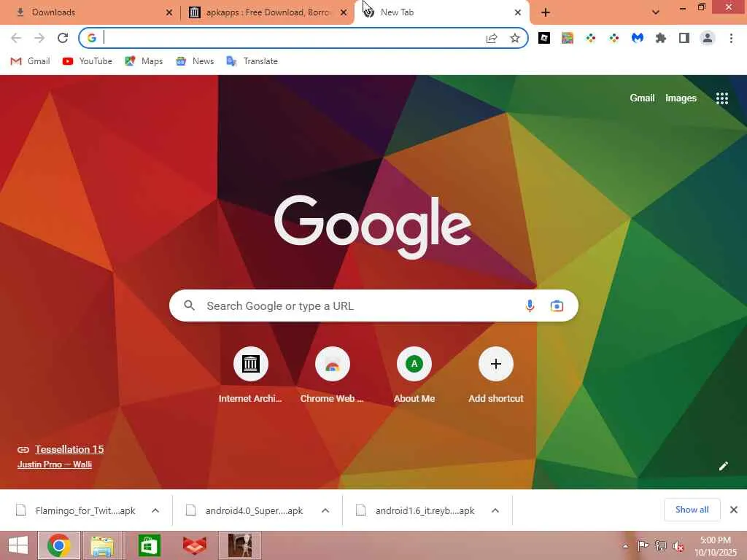Open the tab search dropdown arrow
Screen dimensions: 747x560
656,12
